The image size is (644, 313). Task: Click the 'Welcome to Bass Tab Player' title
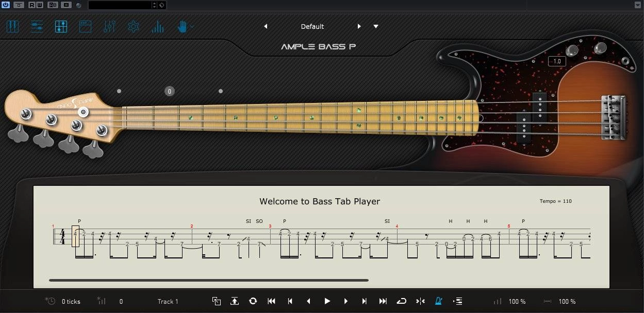click(x=320, y=201)
